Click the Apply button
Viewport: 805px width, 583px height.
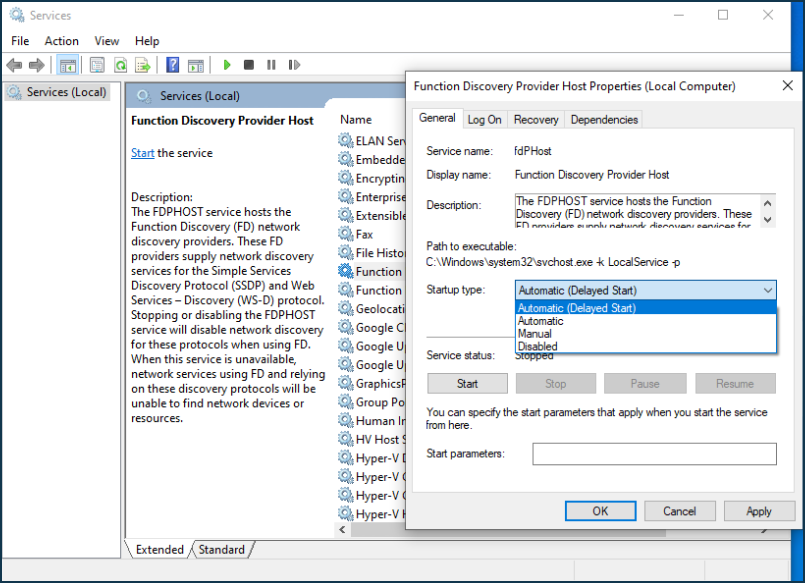pos(759,511)
